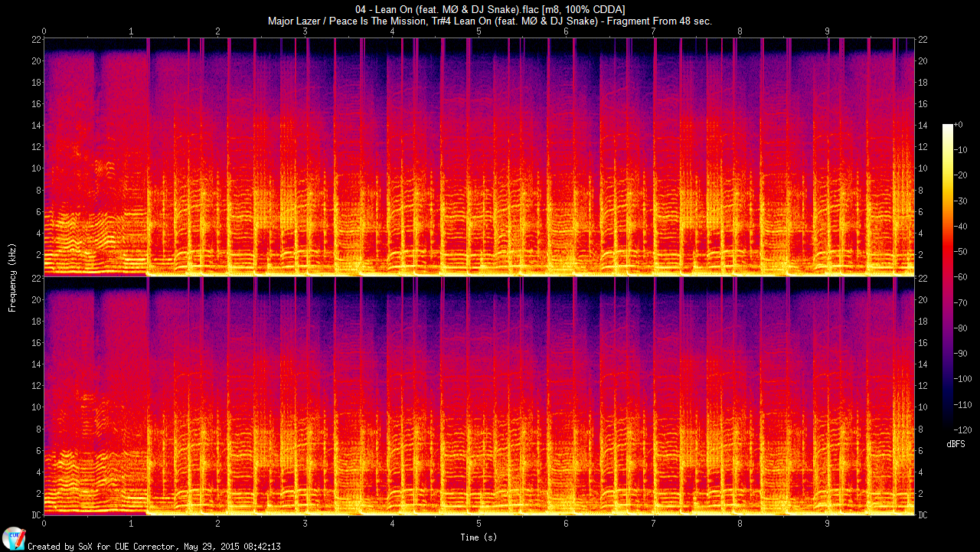The width and height of the screenshot is (980, 552).
Task: Click the 'Frequency (kHz)' axis label
Action: click(x=12, y=276)
